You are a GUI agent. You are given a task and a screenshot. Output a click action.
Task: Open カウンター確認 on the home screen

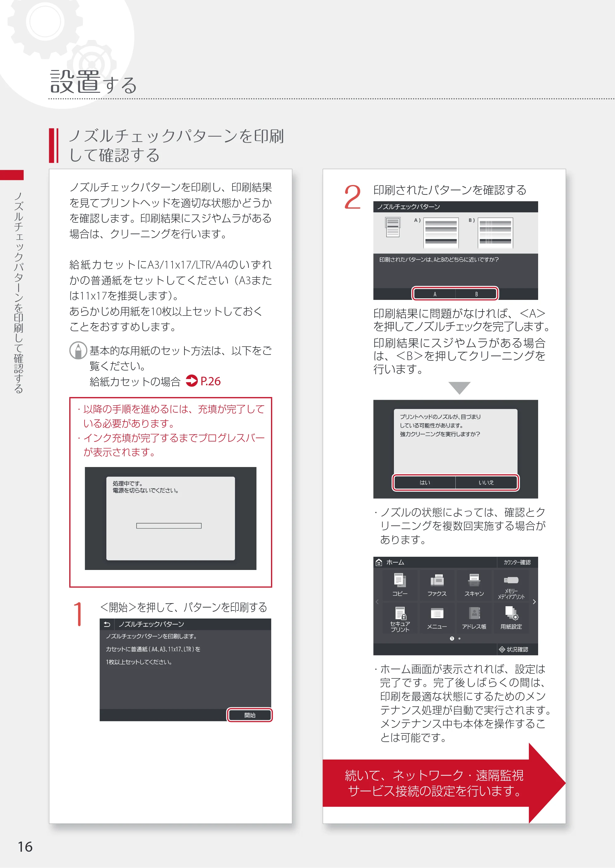[517, 563]
